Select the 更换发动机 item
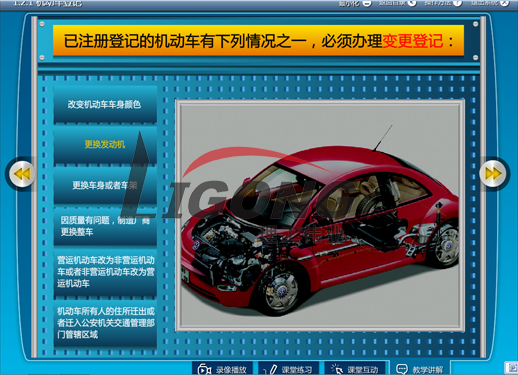 tap(105, 144)
